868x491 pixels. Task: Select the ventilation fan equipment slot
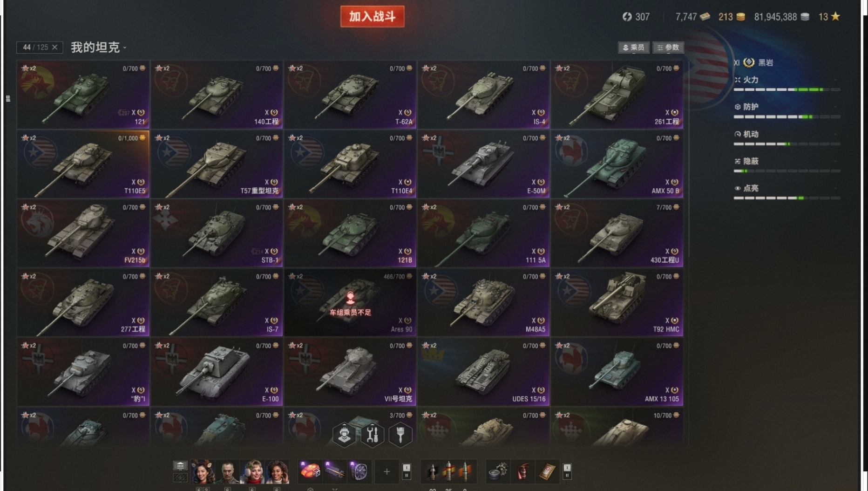click(359, 471)
